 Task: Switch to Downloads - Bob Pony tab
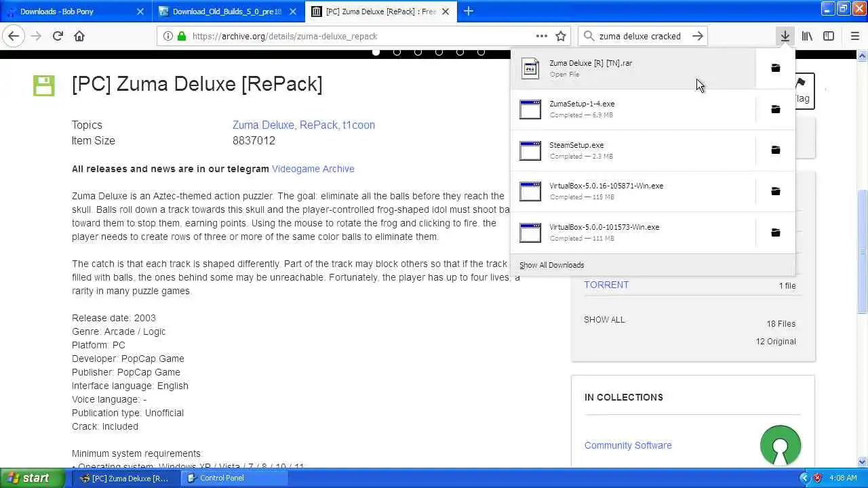[75, 12]
